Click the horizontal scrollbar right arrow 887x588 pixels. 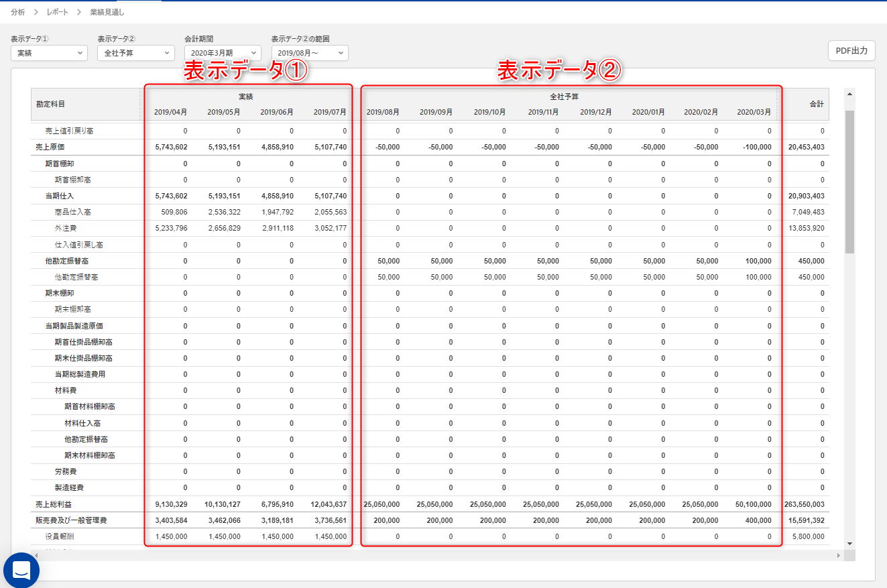[x=837, y=556]
